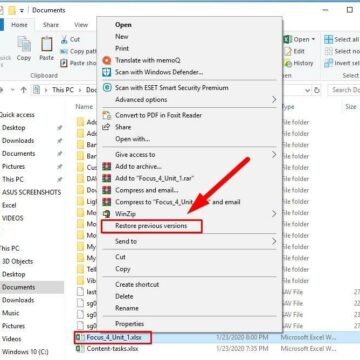Click the Copy icon in the Clipboard group
This screenshot has width=360, height=360.
24,44
